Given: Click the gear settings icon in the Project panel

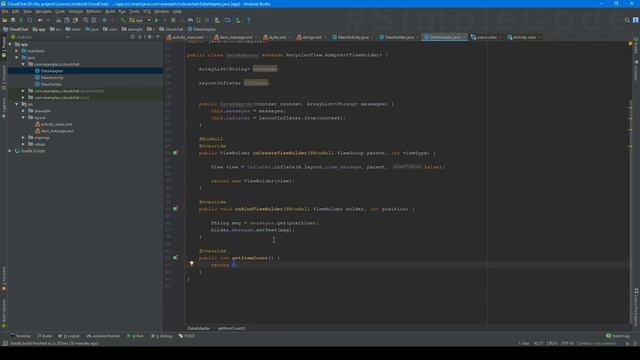Looking at the screenshot, I should 149,37.
